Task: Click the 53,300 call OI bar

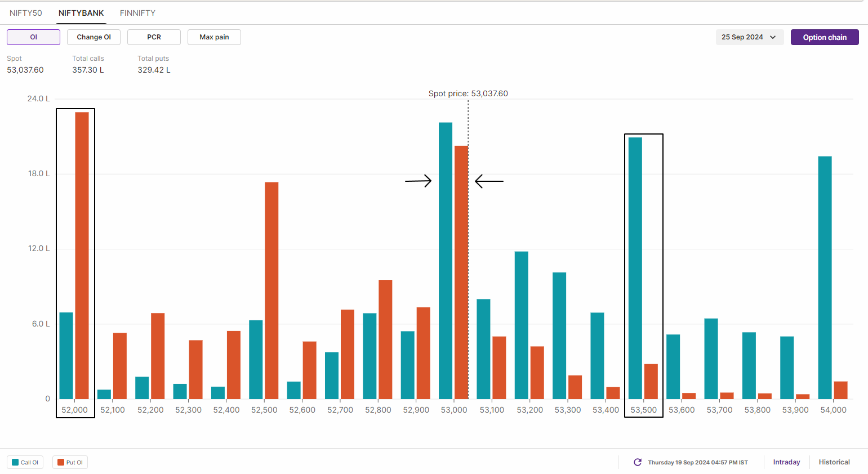Action: tap(559, 336)
